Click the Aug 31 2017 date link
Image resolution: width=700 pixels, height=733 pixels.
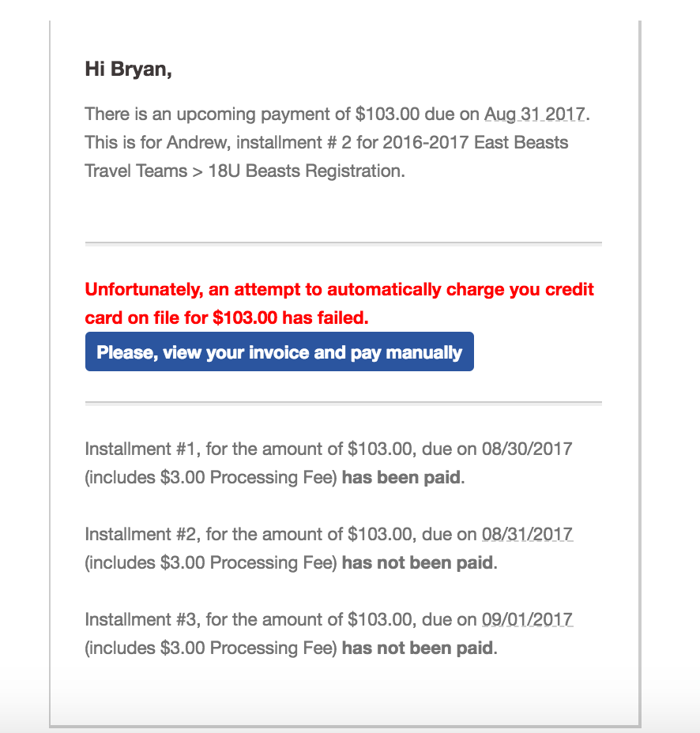(x=534, y=114)
